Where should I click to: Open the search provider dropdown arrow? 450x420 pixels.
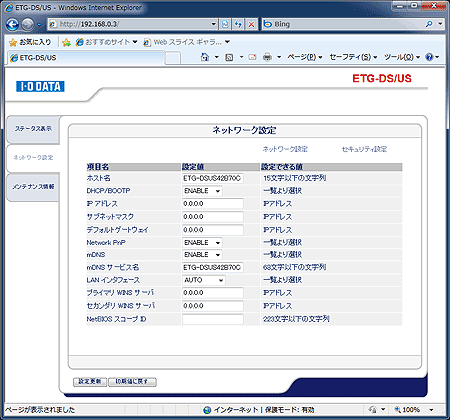click(440, 24)
